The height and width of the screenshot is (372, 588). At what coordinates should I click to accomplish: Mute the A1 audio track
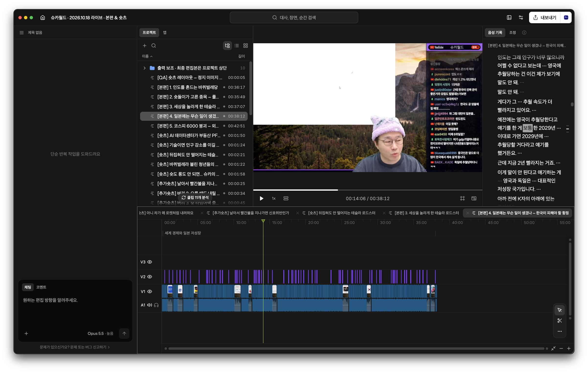pos(149,305)
